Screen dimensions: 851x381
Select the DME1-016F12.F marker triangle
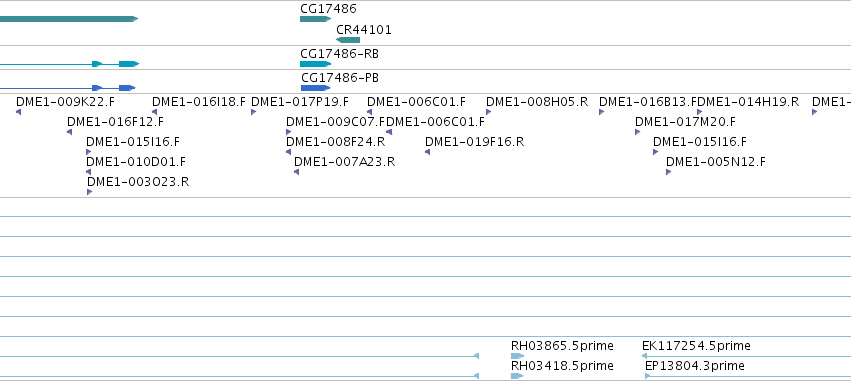click(69, 132)
